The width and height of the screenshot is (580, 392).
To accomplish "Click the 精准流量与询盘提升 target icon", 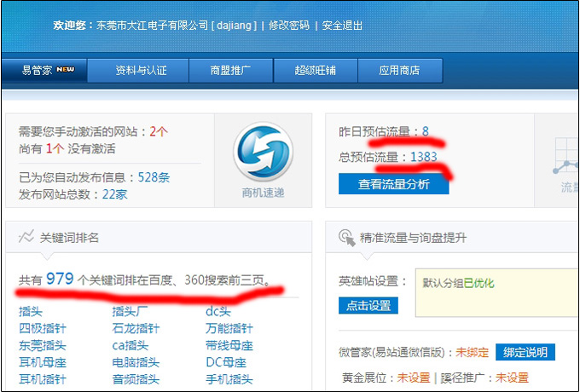I will 346,237.
